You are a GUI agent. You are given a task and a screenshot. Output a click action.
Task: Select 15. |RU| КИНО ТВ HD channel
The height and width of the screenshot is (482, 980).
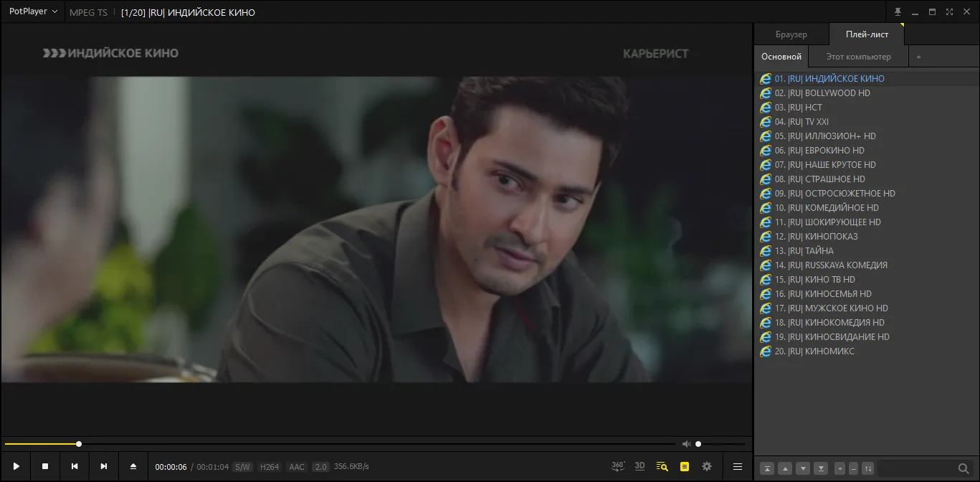[867, 280]
